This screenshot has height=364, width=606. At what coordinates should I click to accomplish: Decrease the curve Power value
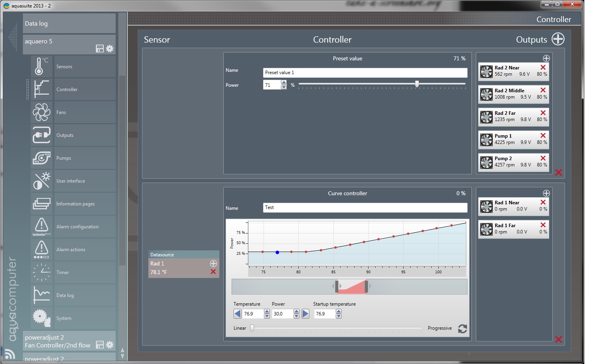point(296,316)
